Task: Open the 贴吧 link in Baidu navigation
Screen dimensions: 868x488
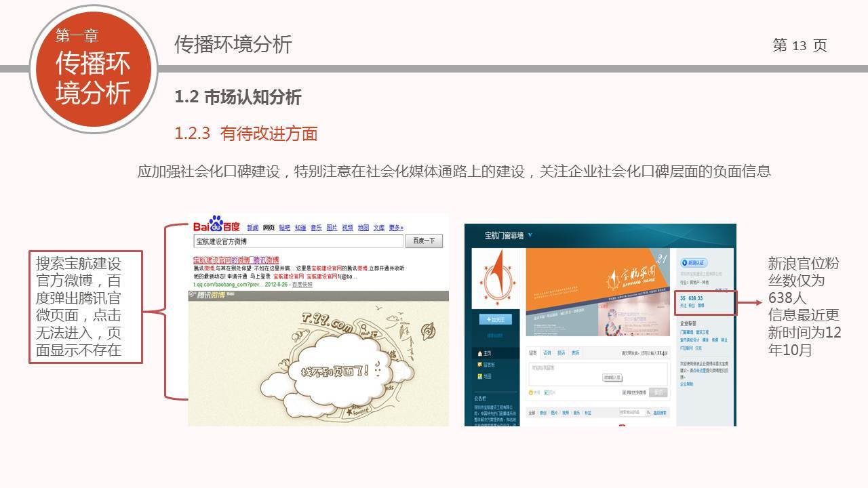Action: click(x=284, y=228)
